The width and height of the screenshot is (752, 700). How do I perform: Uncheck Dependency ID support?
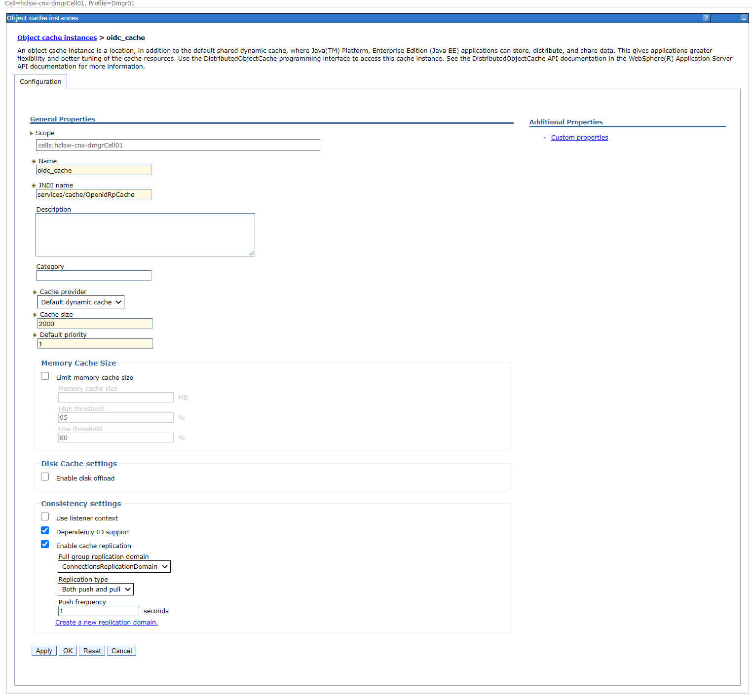coord(45,530)
